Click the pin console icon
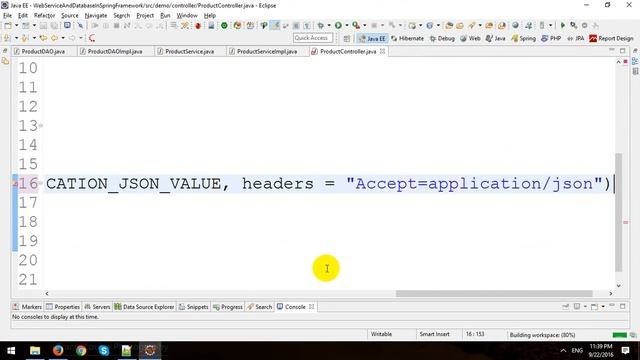The image size is (640, 360). (x=565, y=306)
